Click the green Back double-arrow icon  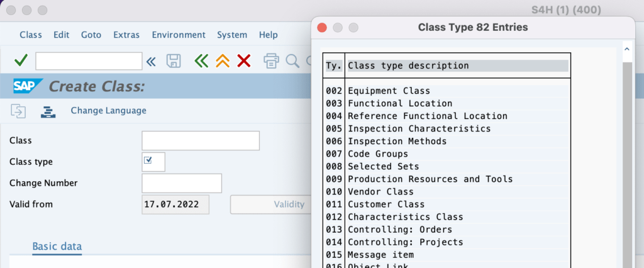tap(201, 61)
